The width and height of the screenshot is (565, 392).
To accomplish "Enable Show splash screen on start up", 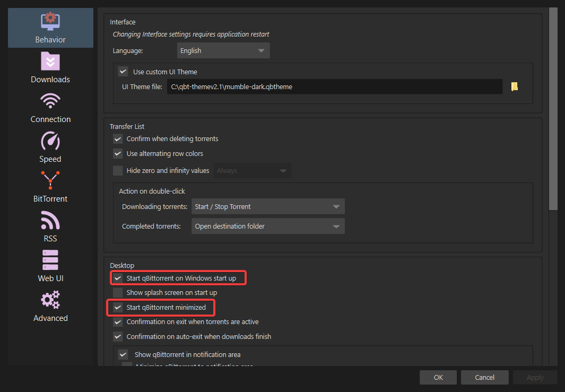I will point(118,293).
